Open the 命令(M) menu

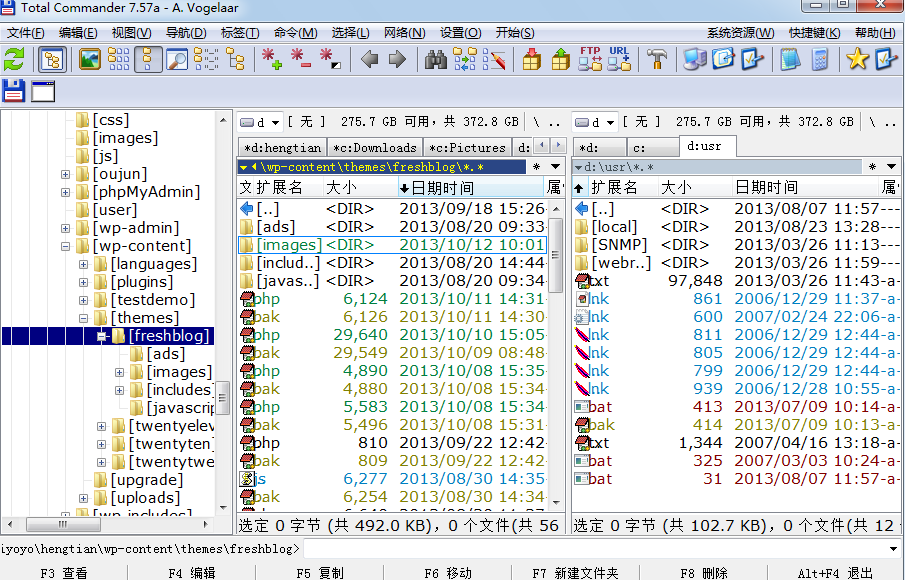(x=296, y=33)
